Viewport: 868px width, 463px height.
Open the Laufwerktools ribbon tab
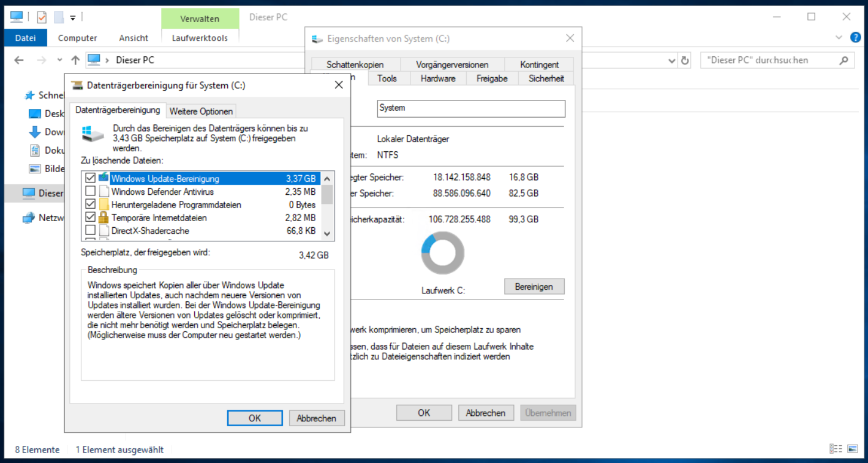(x=200, y=37)
